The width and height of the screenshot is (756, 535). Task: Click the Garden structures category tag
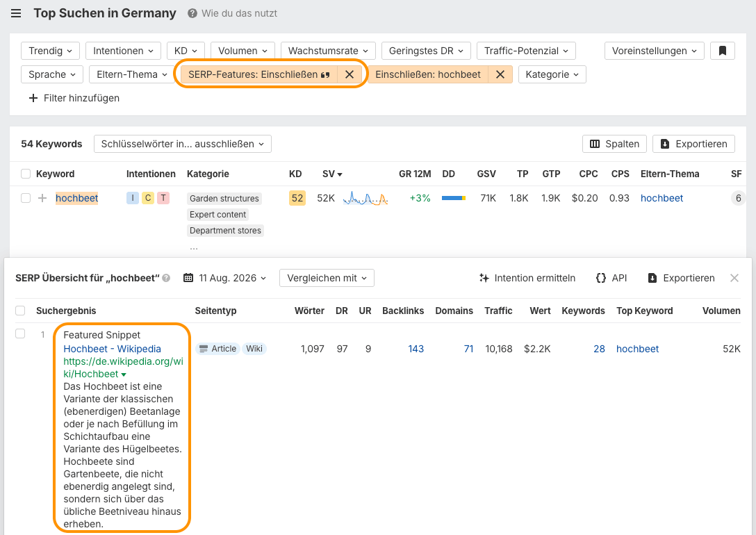[x=224, y=199]
